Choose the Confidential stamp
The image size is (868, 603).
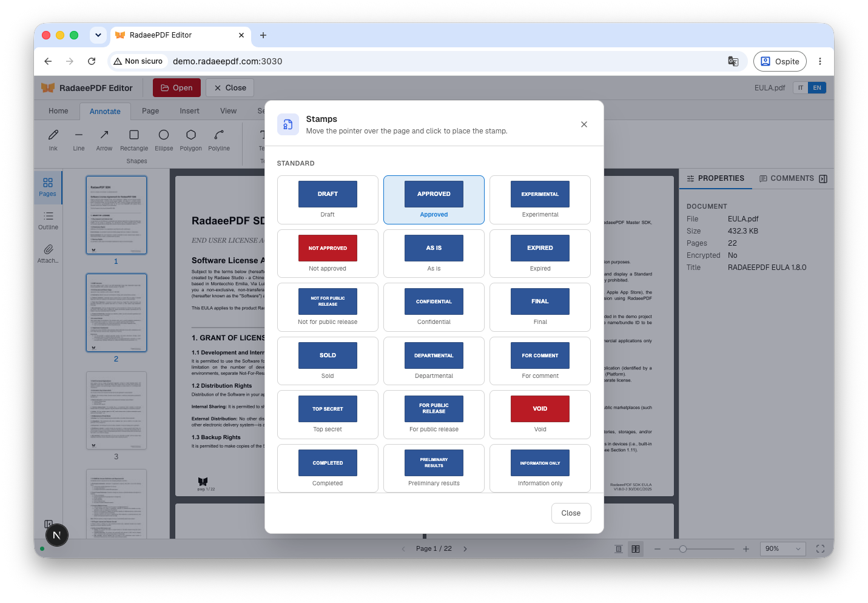434,307
